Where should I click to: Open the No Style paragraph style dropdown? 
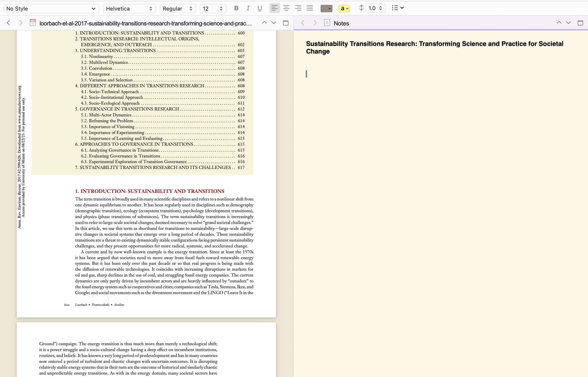click(x=51, y=9)
